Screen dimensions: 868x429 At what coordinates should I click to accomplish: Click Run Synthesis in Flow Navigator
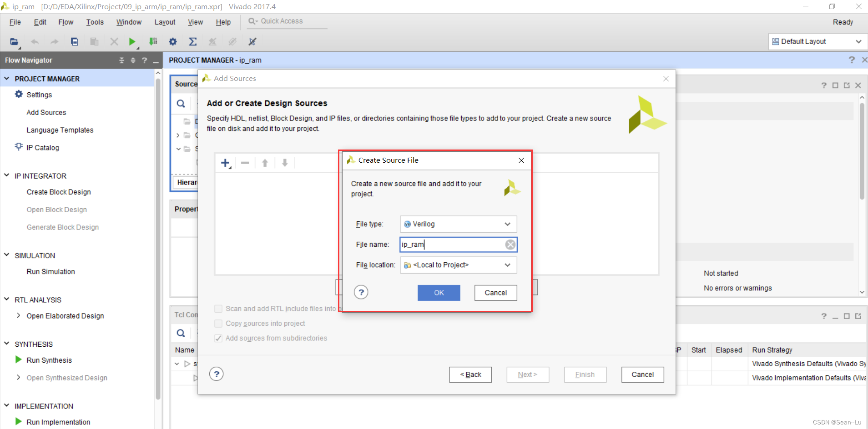coord(49,360)
